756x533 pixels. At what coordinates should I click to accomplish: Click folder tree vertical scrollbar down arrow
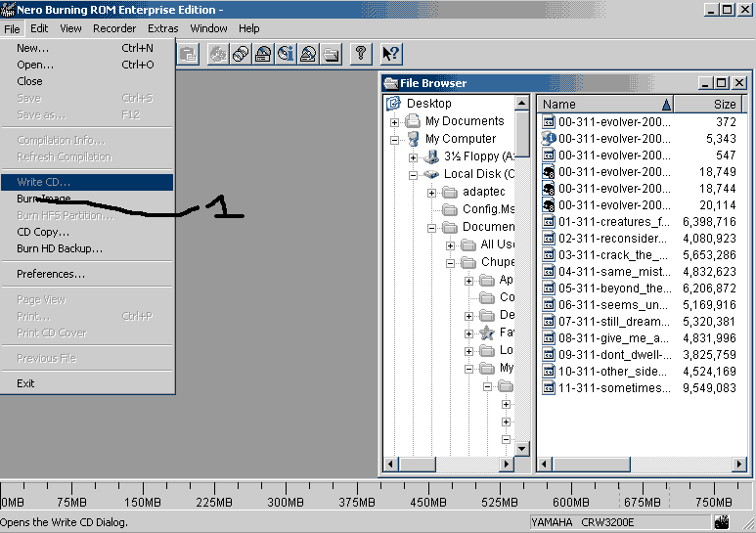click(521, 449)
